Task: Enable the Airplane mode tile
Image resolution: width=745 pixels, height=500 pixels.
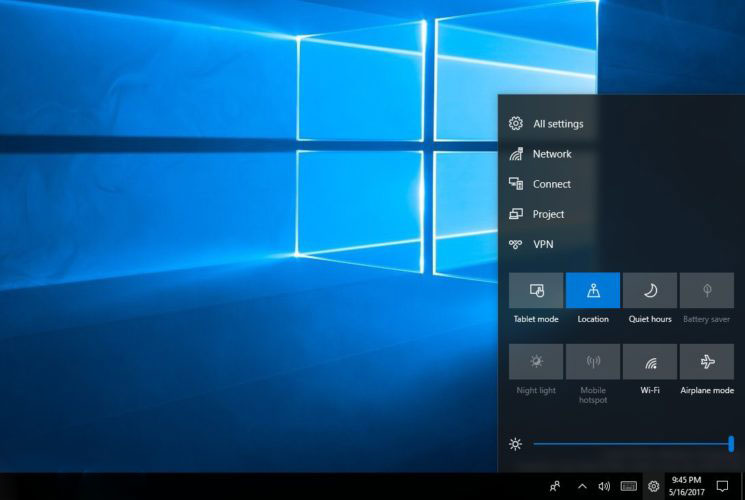Action: pos(707,362)
